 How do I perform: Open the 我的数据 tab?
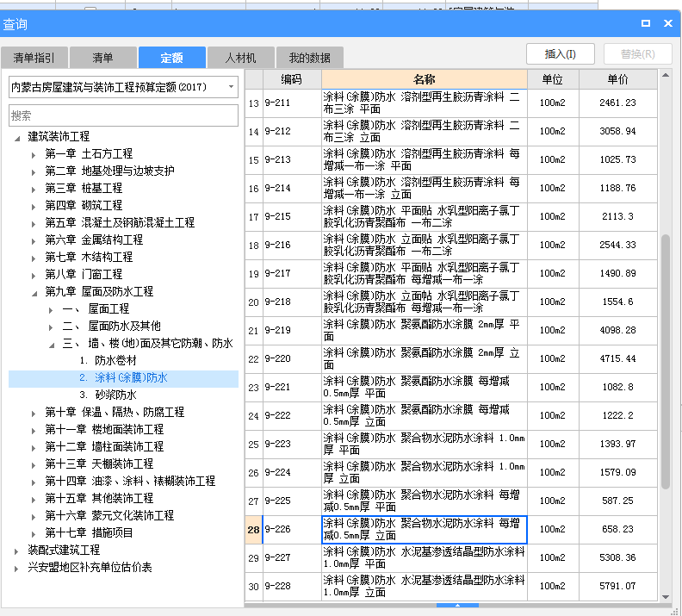pyautogui.click(x=310, y=58)
